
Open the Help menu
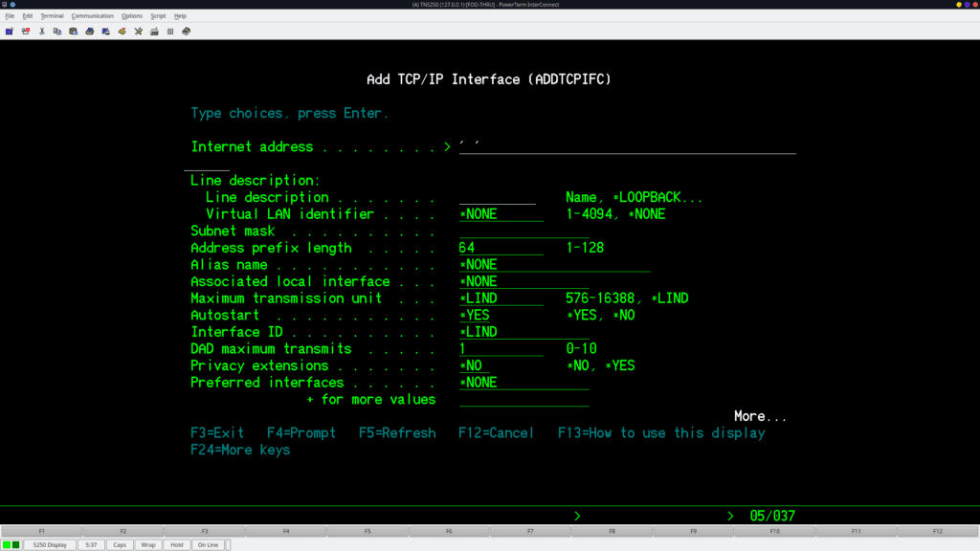[180, 15]
